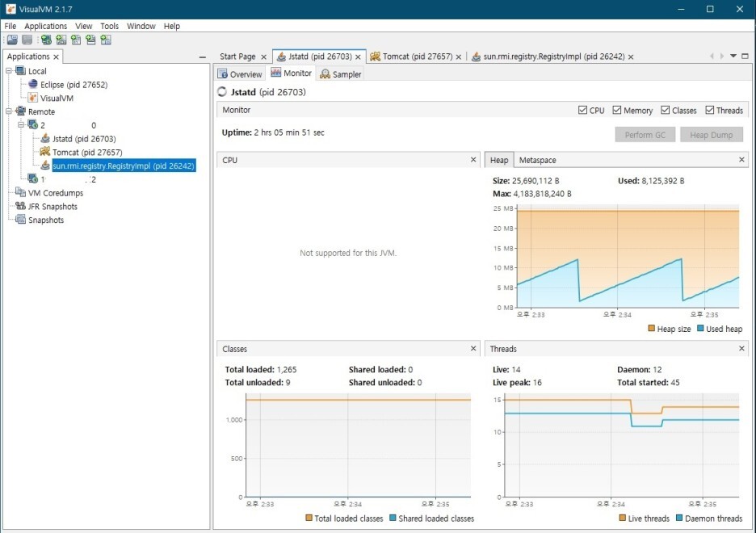
Task: Click the Add JMX Connection toolbar icon
Action: pos(61,40)
